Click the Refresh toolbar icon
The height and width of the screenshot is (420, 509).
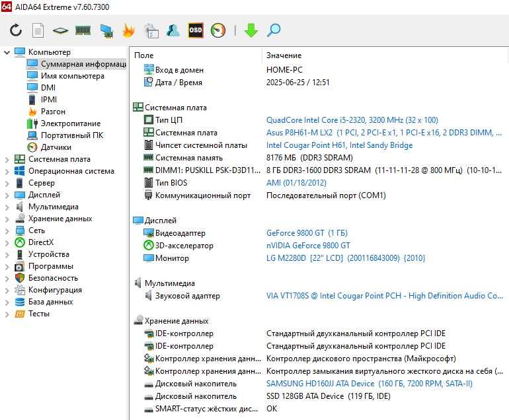(x=16, y=30)
